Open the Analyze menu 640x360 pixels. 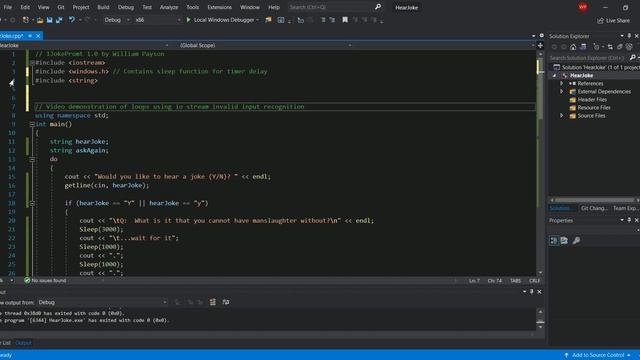pyautogui.click(x=169, y=7)
